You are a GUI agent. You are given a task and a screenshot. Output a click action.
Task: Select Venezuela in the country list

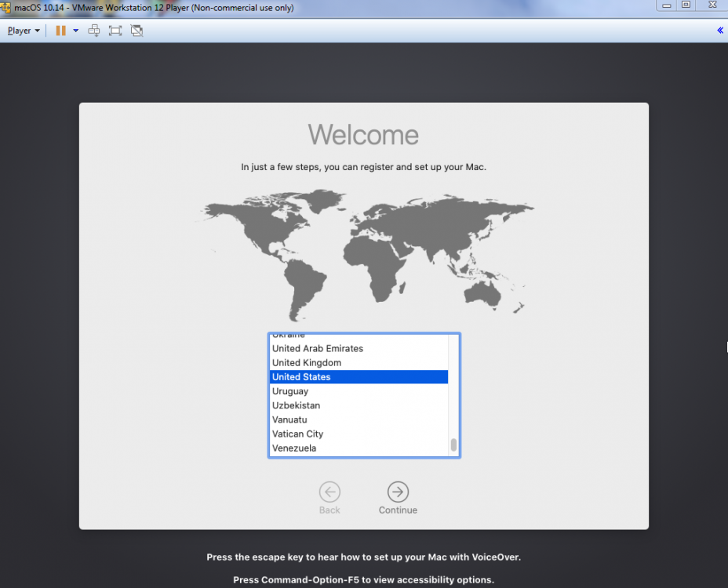[x=359, y=448]
